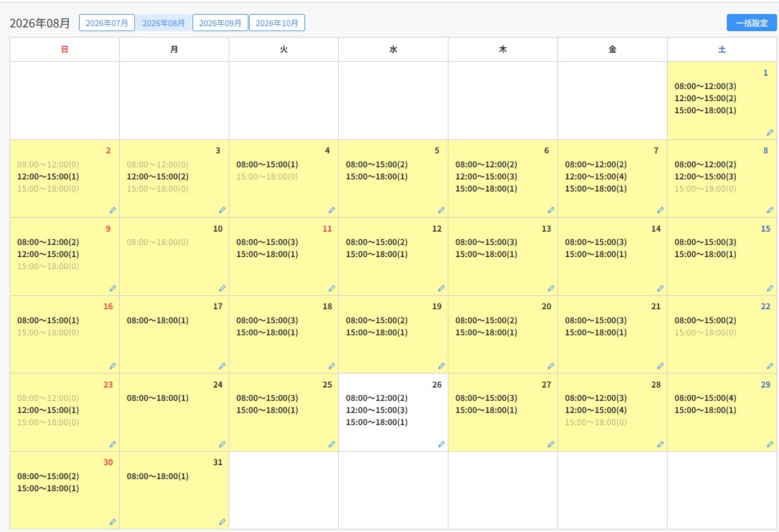The width and height of the screenshot is (779, 532).
Task: Click the 15:00～18:00(1) slot on day 30
Action: click(48, 488)
